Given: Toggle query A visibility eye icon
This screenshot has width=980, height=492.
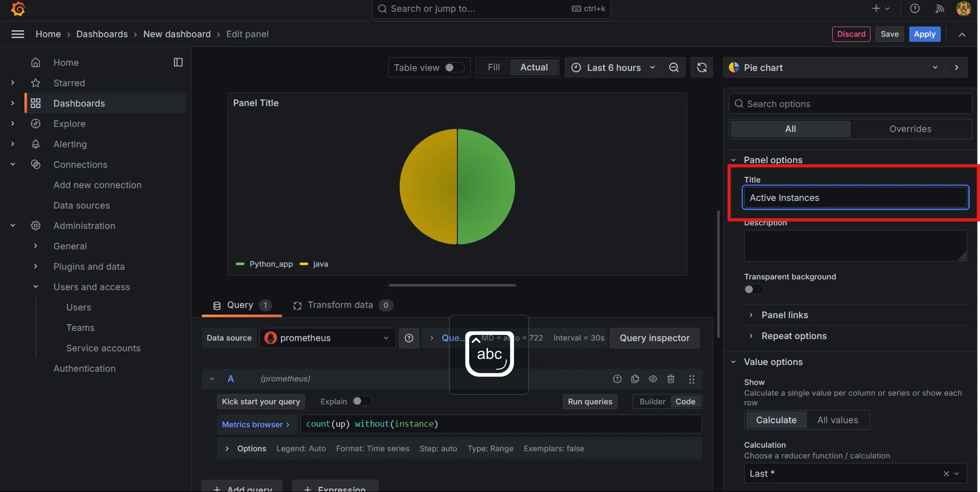Looking at the screenshot, I should [653, 379].
